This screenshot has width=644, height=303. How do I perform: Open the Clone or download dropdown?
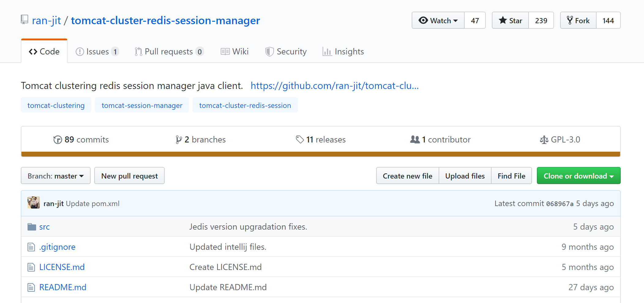pos(578,176)
